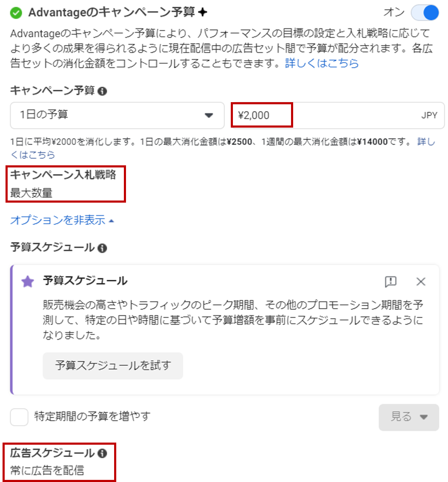Click the green checkmark status icon
This screenshot has width=448, height=482.
[16, 13]
